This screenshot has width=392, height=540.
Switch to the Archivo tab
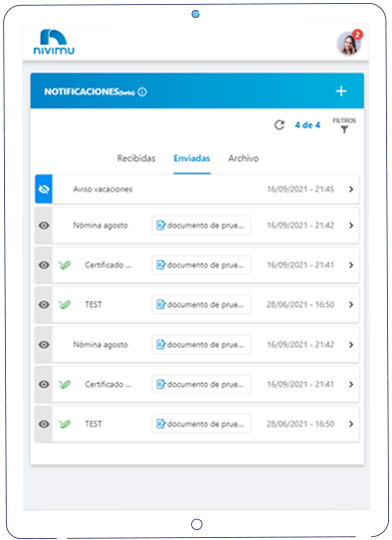[243, 158]
